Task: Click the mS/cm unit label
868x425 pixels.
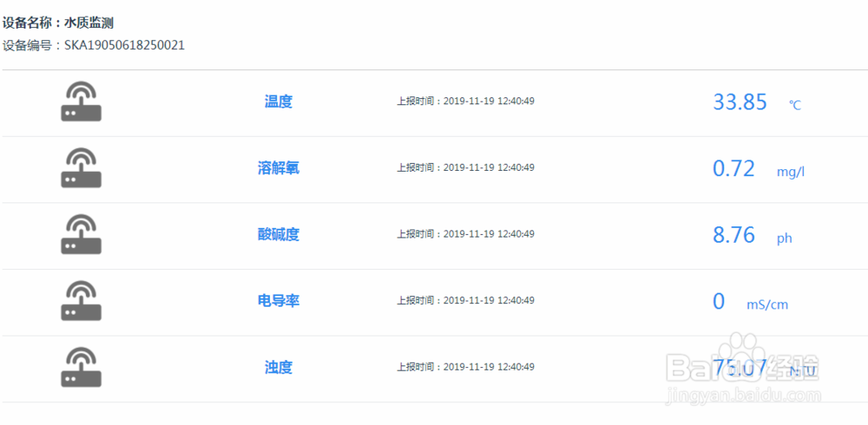Action: [x=767, y=305]
